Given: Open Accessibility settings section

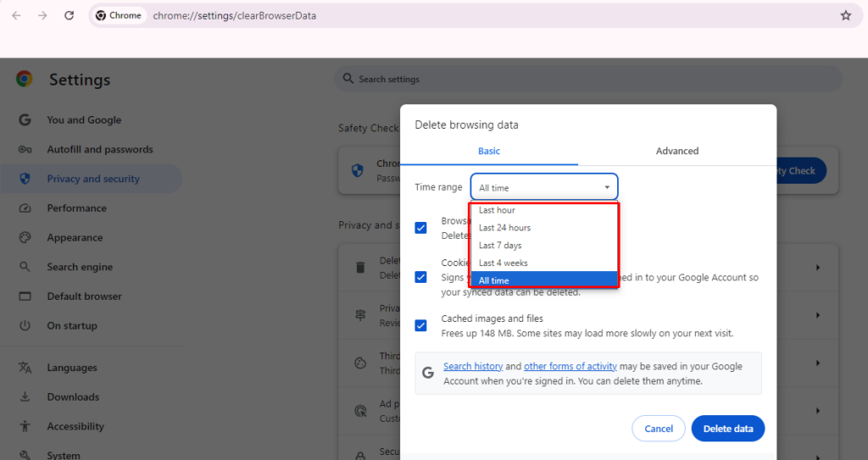Looking at the screenshot, I should [75, 425].
